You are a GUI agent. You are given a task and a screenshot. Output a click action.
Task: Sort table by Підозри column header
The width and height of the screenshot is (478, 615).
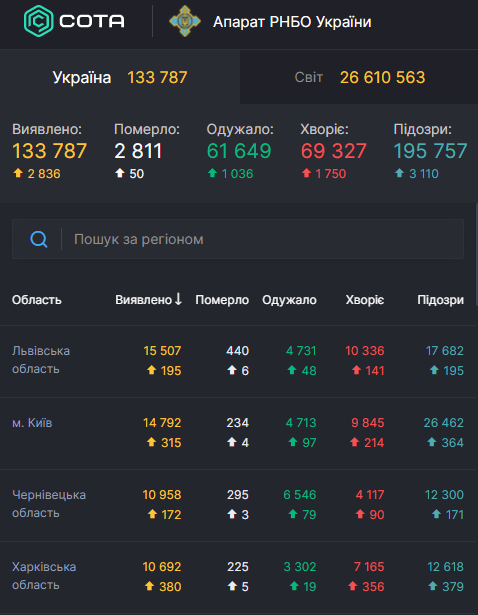[x=440, y=300]
